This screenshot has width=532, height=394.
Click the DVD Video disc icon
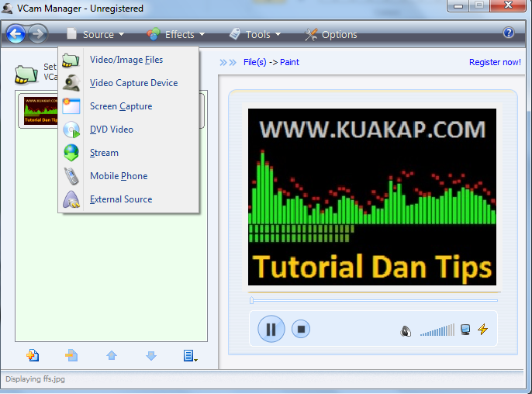click(x=71, y=130)
